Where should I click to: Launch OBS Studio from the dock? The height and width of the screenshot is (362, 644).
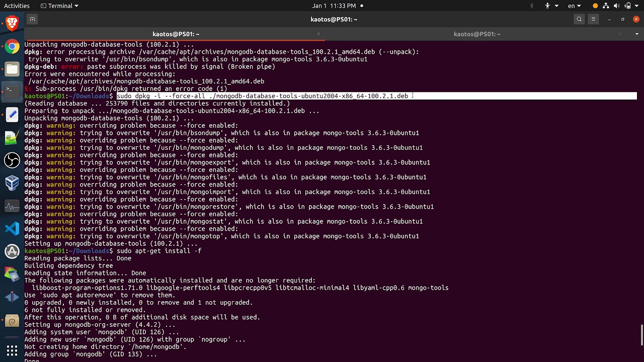pos(12,160)
